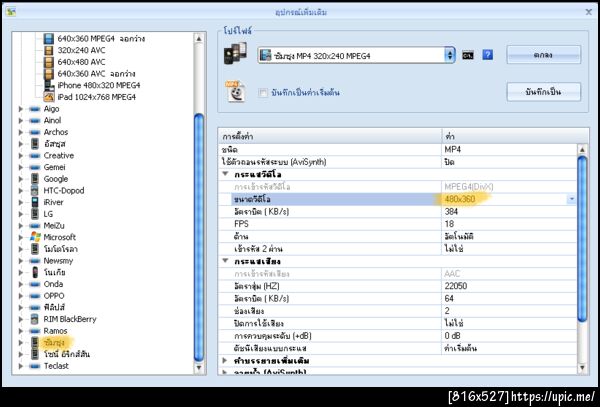Screen dimensions: 600x407
Task: Click the Microsoft Windows logo icon
Action: (x=35, y=237)
